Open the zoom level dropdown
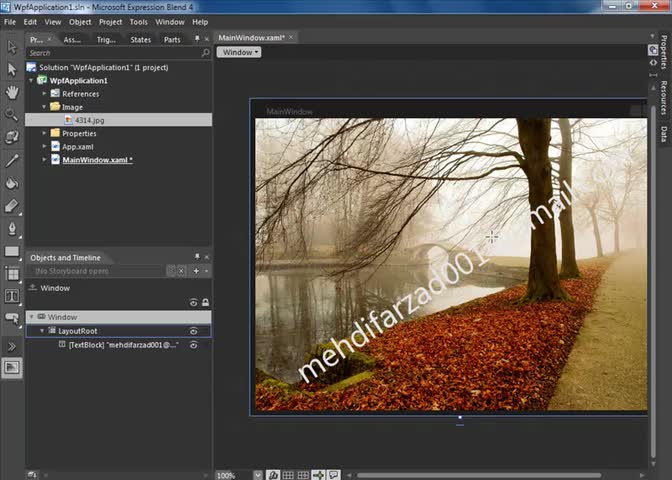Viewport: 672px width, 480px height. pyautogui.click(x=258, y=475)
